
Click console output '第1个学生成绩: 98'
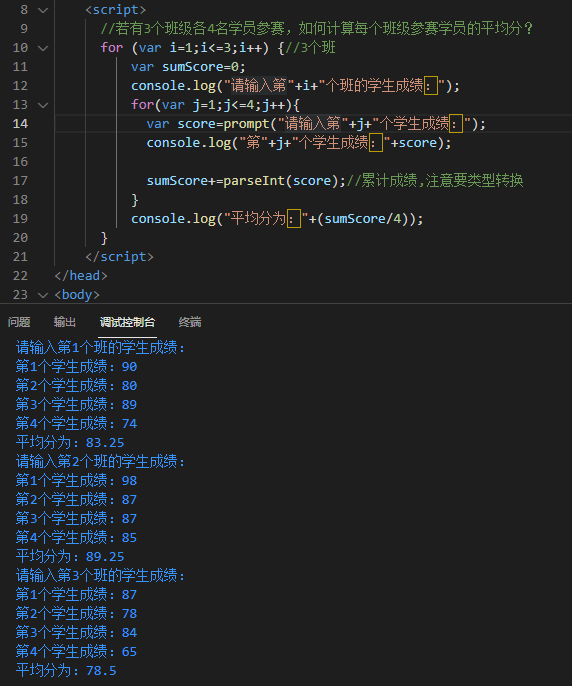coord(76,481)
